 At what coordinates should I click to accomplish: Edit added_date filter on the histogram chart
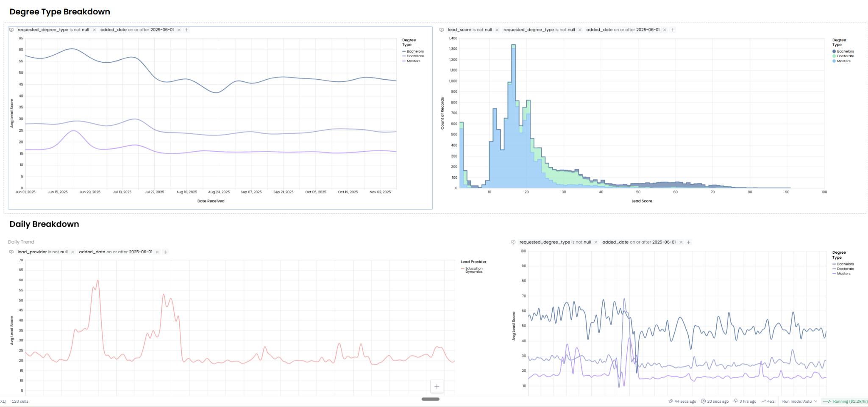coord(623,30)
